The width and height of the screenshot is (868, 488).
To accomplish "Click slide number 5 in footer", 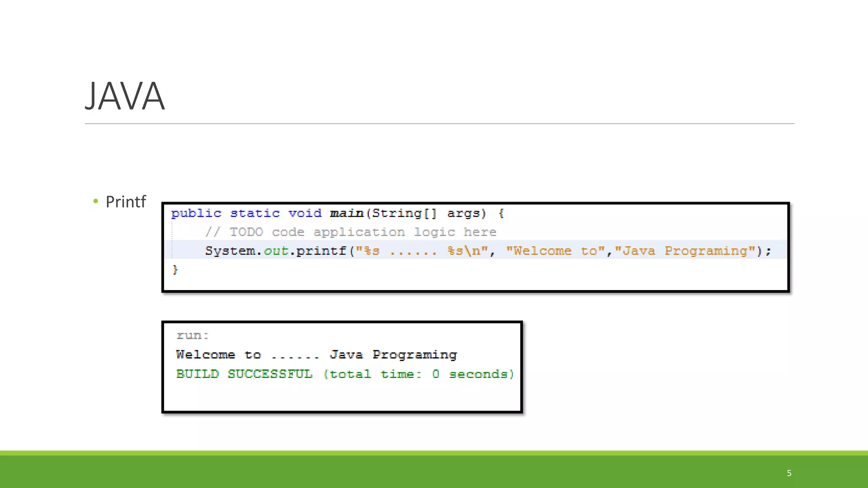I will point(789,473).
